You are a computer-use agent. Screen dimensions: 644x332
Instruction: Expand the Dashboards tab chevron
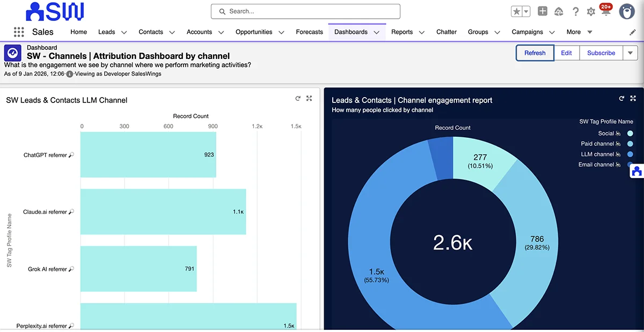[377, 32]
